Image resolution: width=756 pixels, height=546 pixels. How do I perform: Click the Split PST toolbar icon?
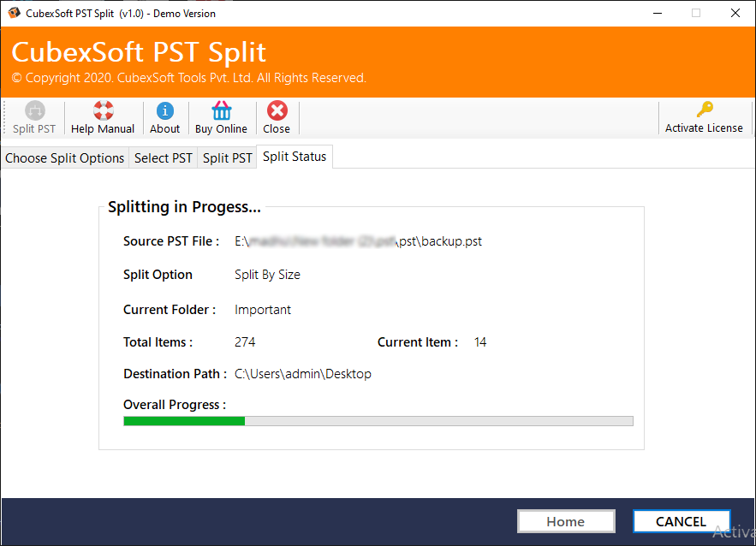35,111
